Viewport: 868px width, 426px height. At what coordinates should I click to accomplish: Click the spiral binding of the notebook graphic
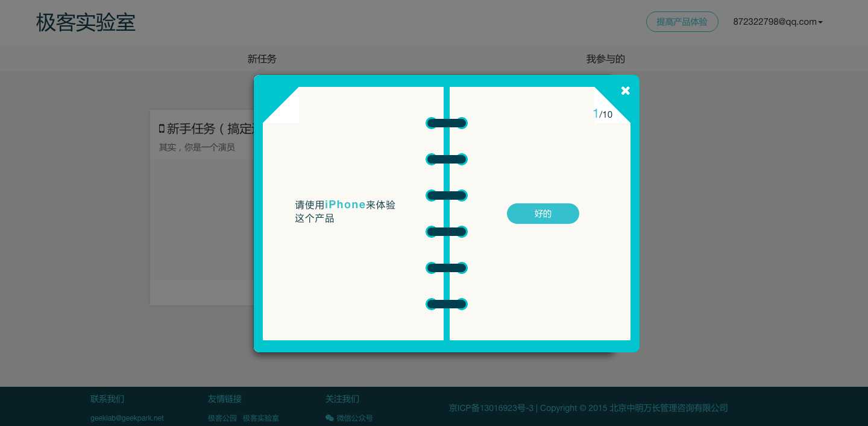tap(446, 214)
